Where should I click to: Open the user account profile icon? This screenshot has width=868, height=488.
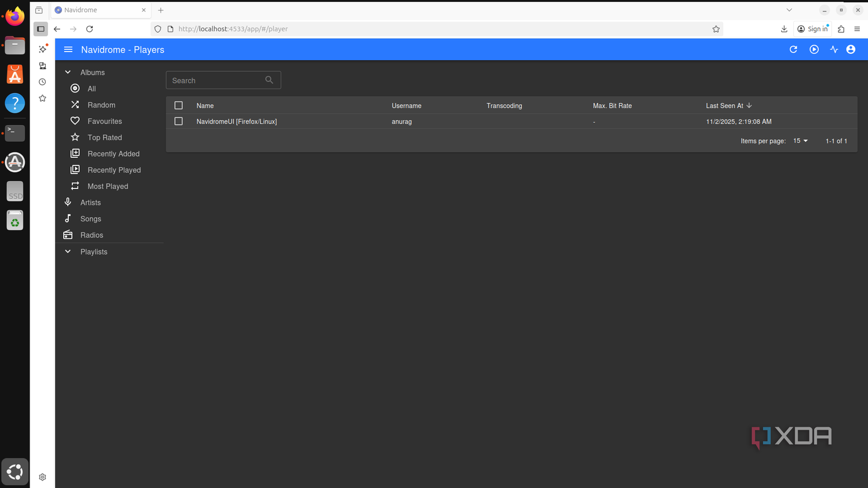tap(851, 50)
